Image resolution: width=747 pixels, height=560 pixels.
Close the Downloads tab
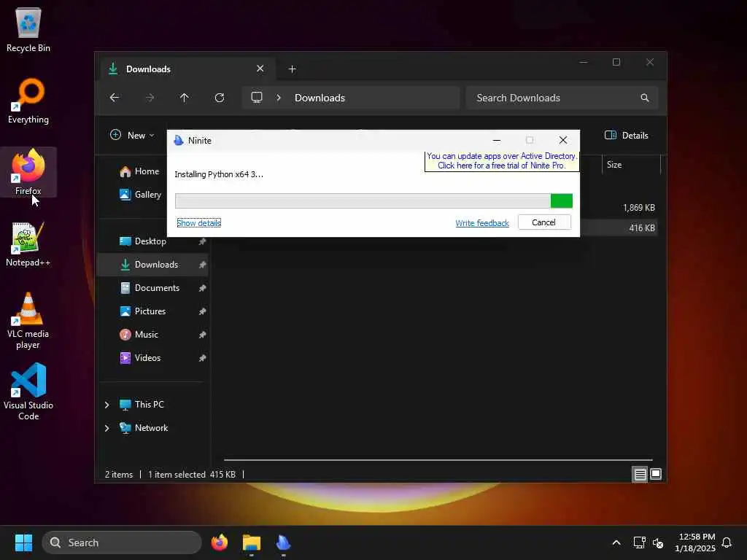pos(260,69)
